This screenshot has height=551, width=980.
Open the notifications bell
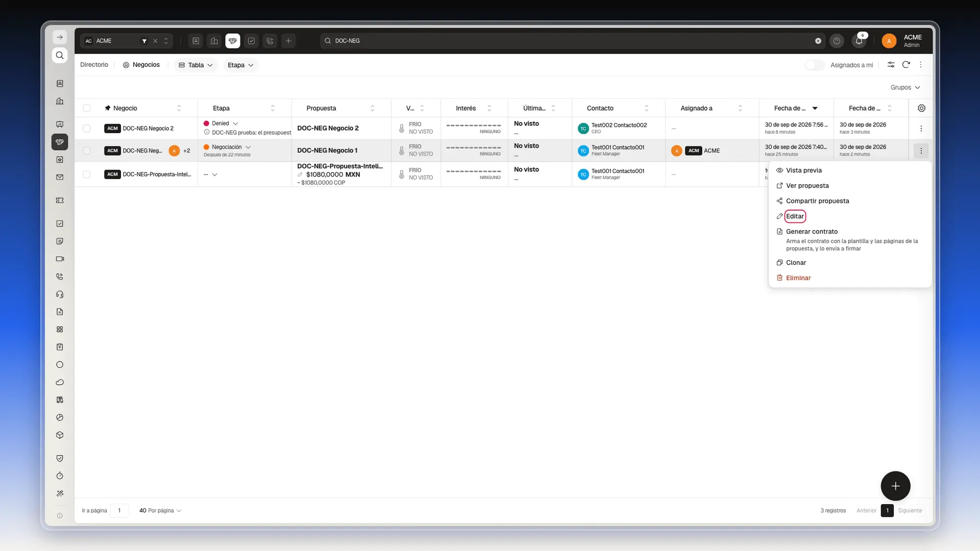click(859, 41)
